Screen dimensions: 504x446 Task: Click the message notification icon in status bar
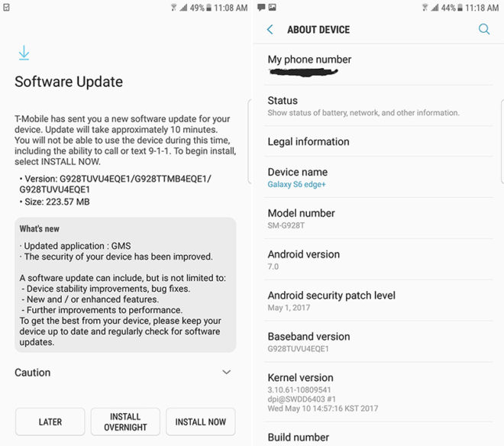pyautogui.click(x=261, y=8)
